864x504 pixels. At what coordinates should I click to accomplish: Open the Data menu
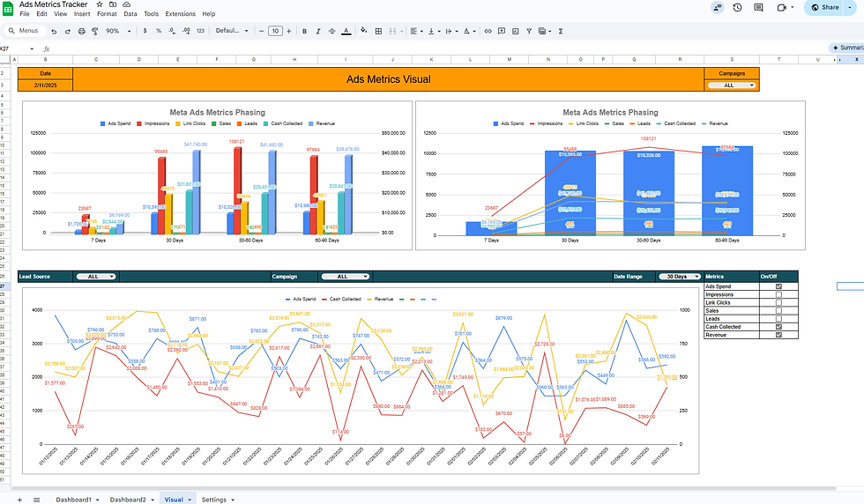(130, 14)
